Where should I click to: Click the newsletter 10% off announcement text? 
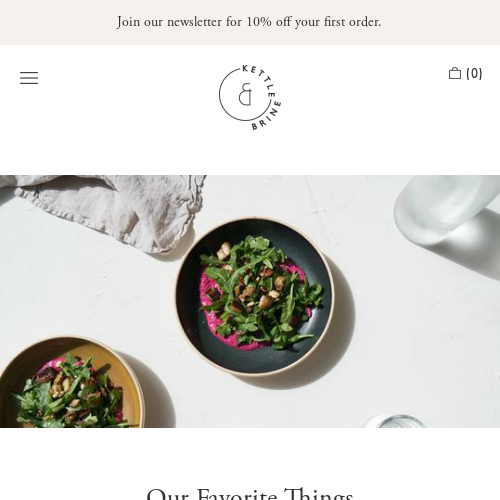(249, 22)
